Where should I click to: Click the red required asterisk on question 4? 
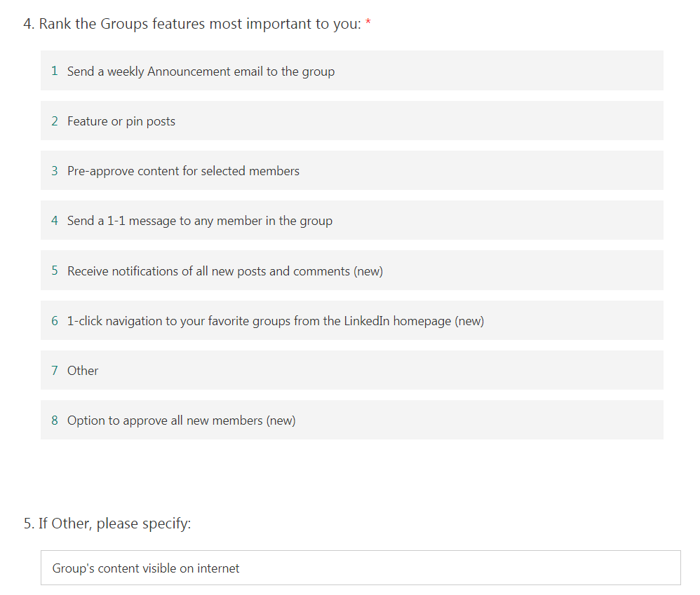click(x=368, y=22)
